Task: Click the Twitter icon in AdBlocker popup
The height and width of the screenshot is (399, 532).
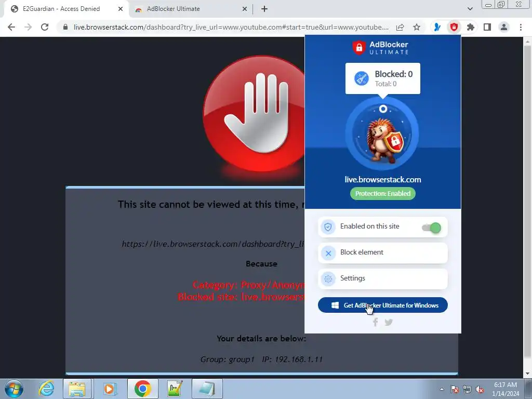Action: point(389,322)
